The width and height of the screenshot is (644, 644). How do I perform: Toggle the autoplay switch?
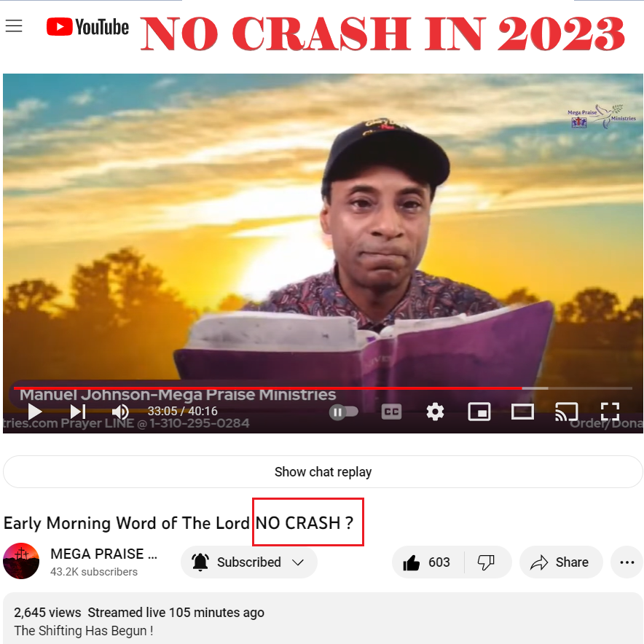pyautogui.click(x=343, y=412)
